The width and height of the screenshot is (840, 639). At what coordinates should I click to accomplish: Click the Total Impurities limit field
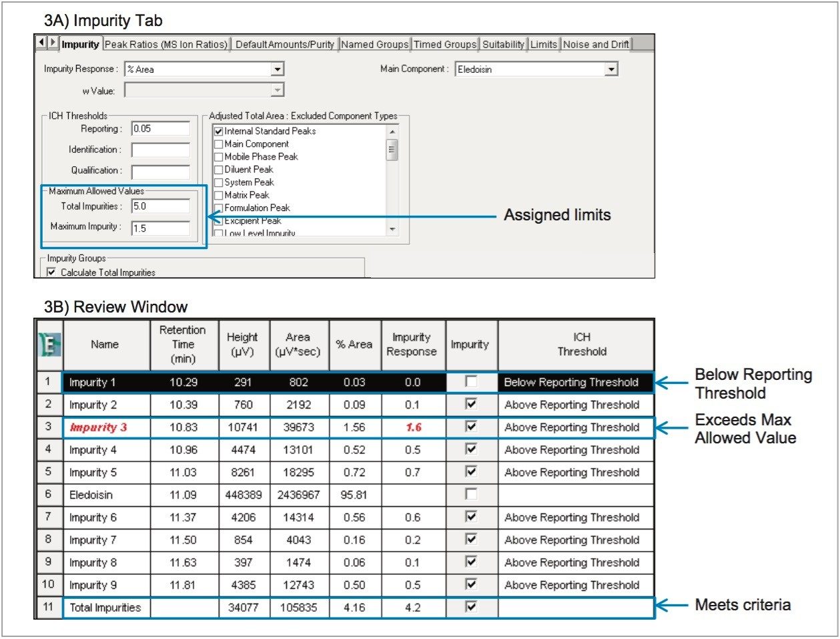click(x=160, y=206)
